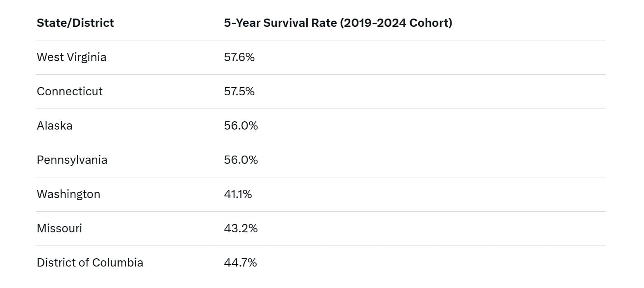The height and width of the screenshot is (288, 644).
Task: Click the State/District column header
Action: pyautogui.click(x=75, y=23)
